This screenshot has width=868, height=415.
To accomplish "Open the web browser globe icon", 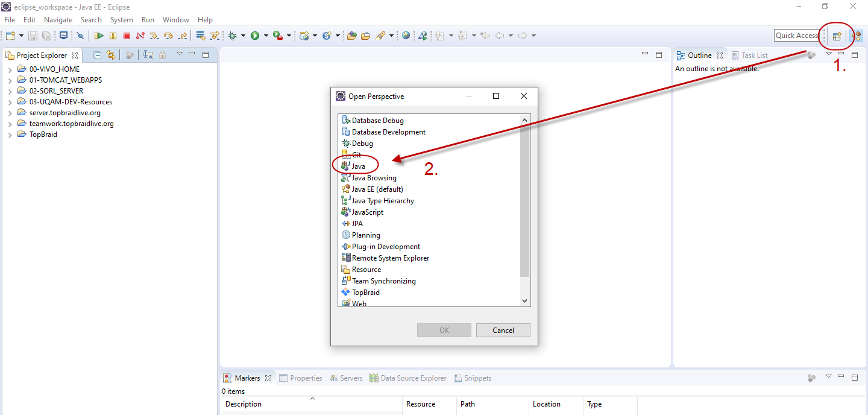I will (406, 36).
